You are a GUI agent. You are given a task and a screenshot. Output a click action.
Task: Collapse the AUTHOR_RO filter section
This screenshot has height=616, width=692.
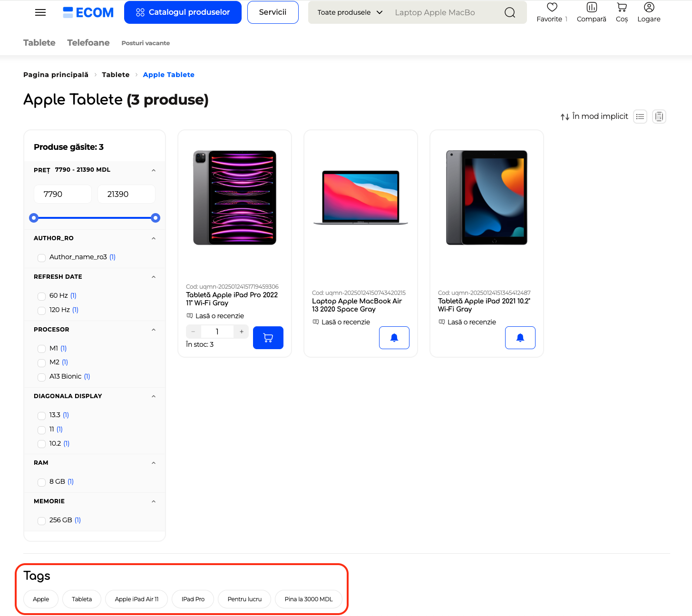click(x=154, y=238)
